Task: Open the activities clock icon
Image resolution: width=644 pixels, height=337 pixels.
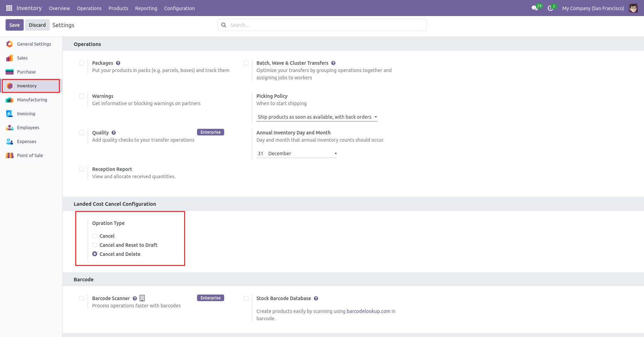Action: point(550,8)
